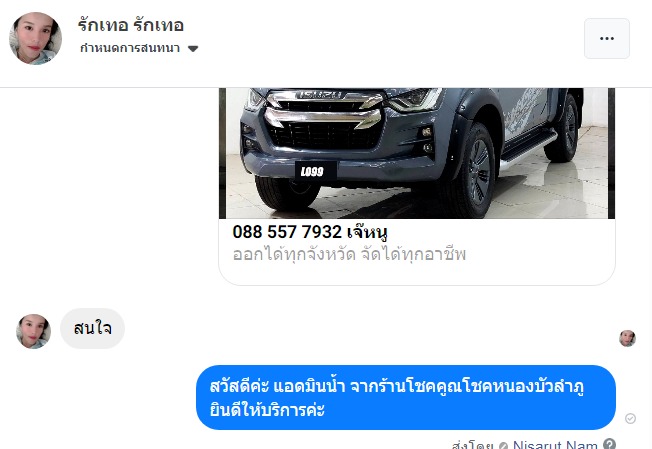Click the large profile photo in the header

35,38
